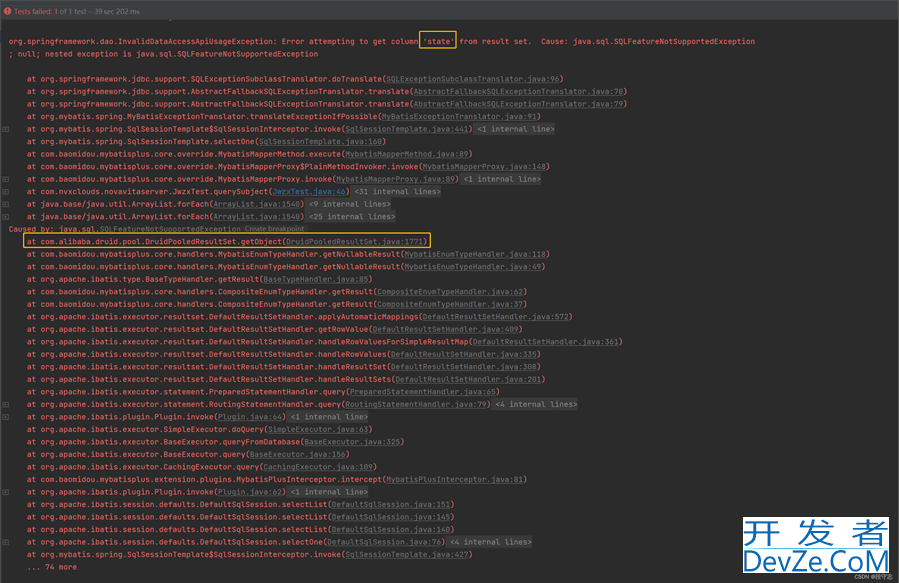899x583 pixels.
Task: Open RoutingStatementHandler.java:79 link
Action: pos(416,404)
